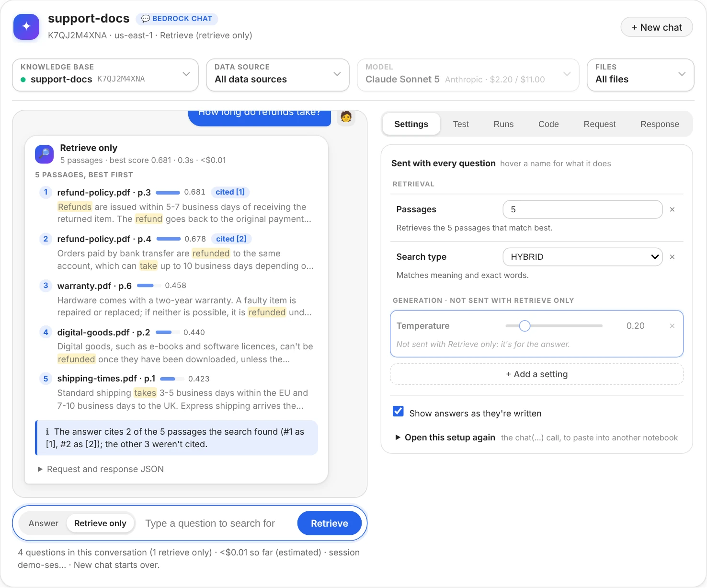Remove the Temperature setting
Image resolution: width=707 pixels, height=588 pixels.
[x=672, y=326]
